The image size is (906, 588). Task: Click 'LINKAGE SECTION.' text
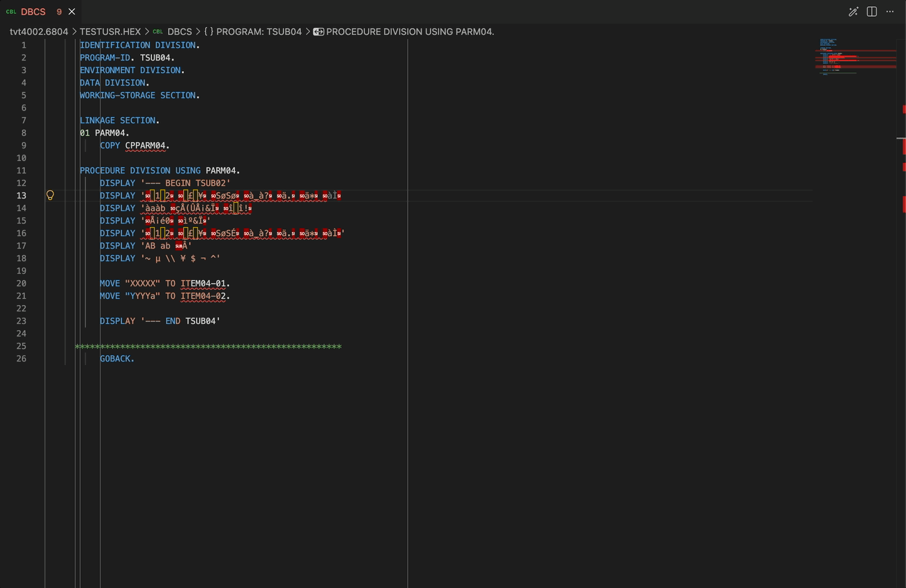coord(120,120)
